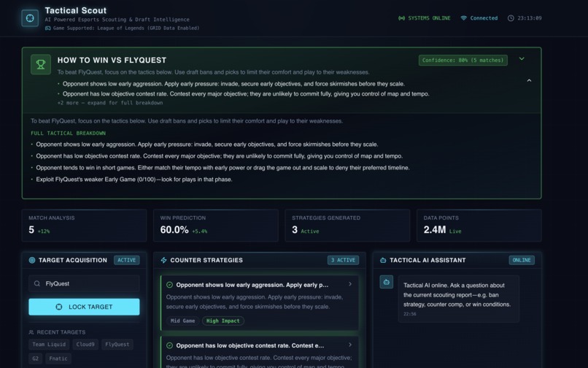Open low objective contest strategy via chevron
Viewport: 588px width, 368px height.
tap(350, 345)
